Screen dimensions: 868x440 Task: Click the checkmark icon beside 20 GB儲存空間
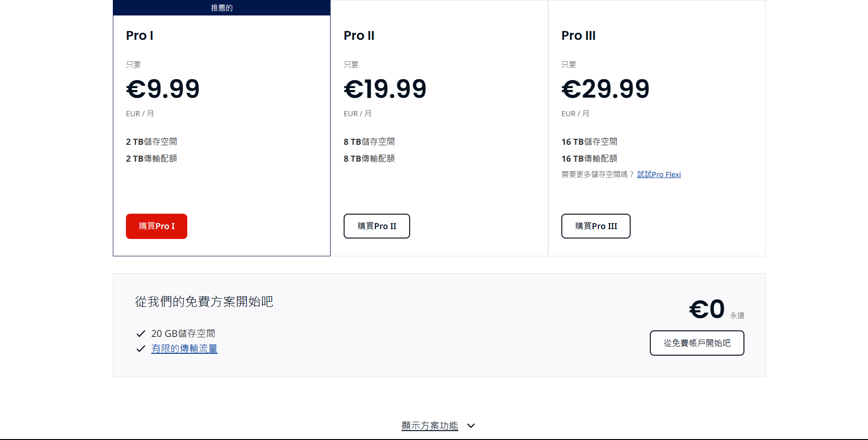click(140, 334)
